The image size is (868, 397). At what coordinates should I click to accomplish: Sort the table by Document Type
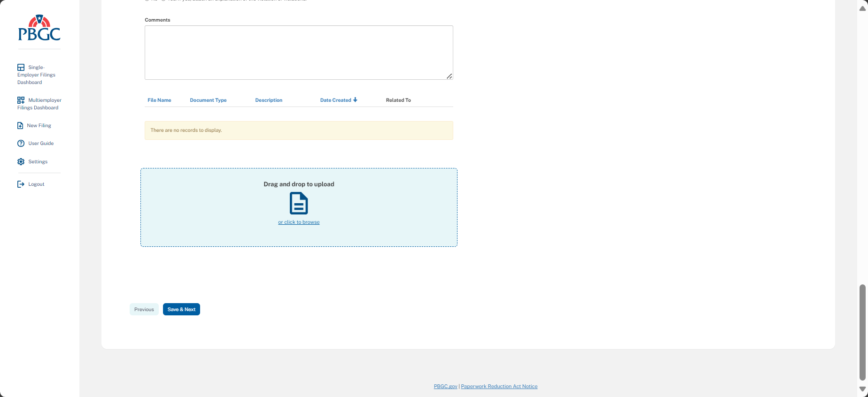click(208, 100)
